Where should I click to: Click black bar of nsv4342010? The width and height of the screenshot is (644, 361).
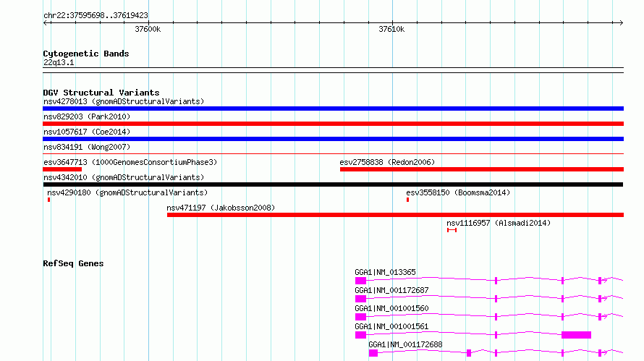[333, 184]
